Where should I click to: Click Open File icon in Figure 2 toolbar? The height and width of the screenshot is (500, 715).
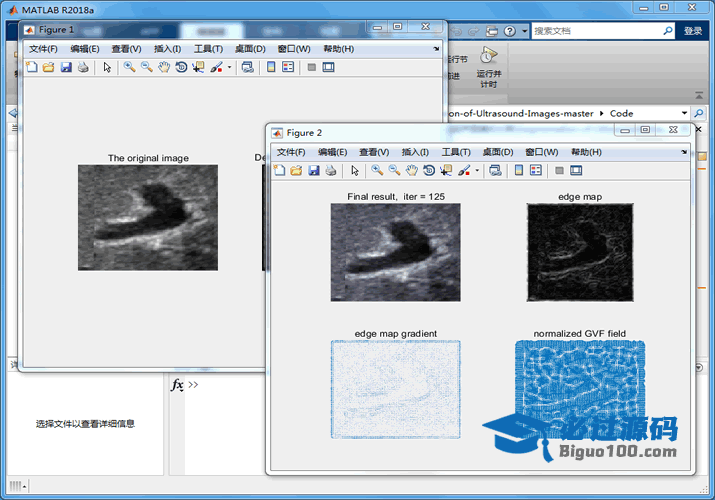[x=296, y=170]
